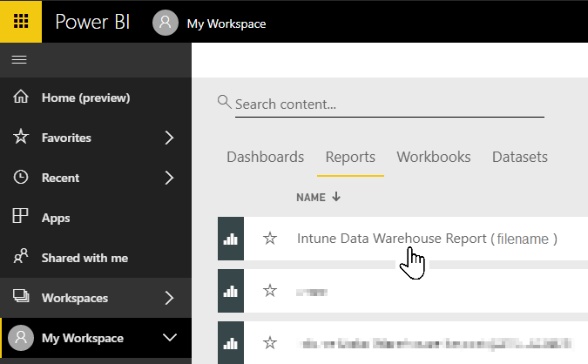Open Shared with me
Screen dimensions: 588x364
click(96, 258)
